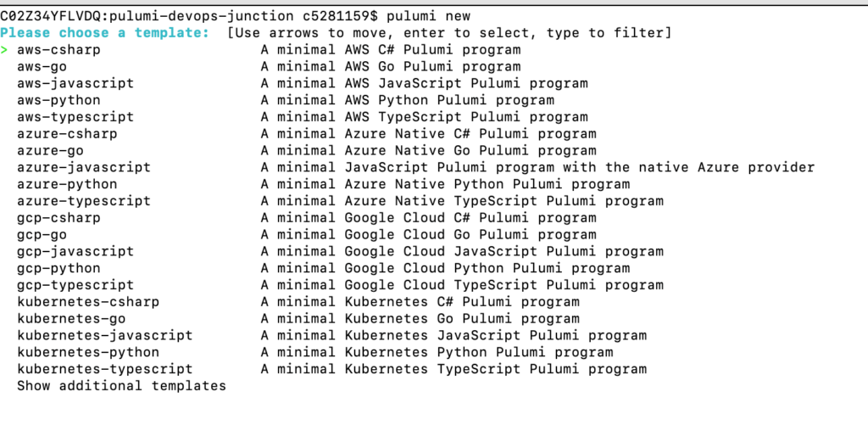Select the azure-csharp template row

(307, 134)
